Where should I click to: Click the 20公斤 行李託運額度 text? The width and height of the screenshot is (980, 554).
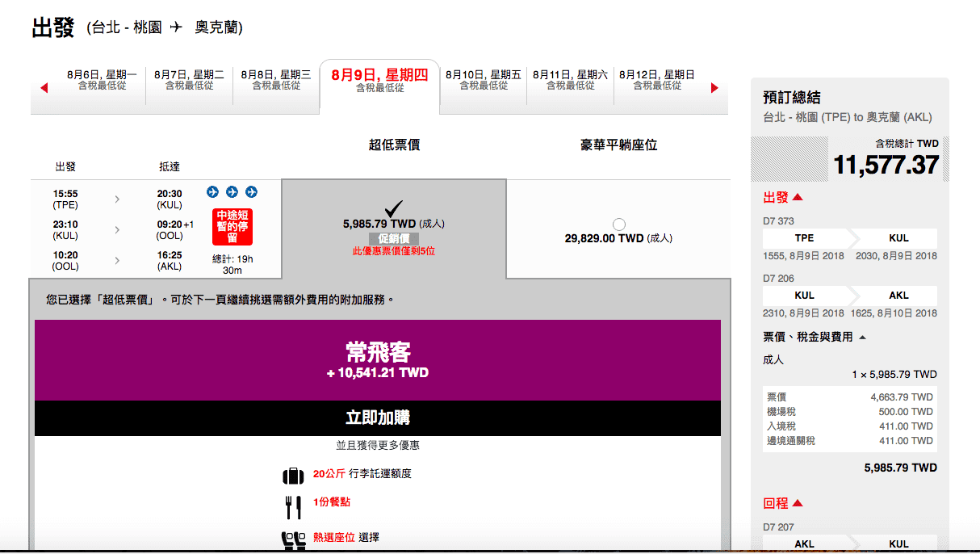pos(362,474)
